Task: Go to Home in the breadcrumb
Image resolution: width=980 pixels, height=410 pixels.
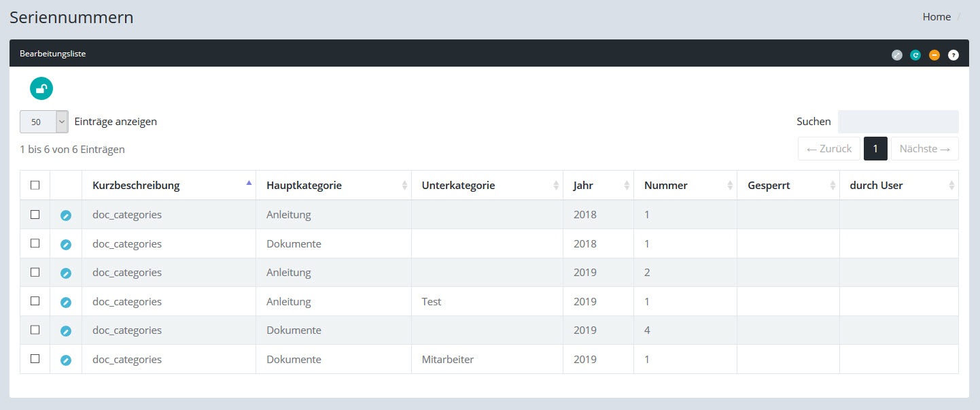Action: [937, 17]
